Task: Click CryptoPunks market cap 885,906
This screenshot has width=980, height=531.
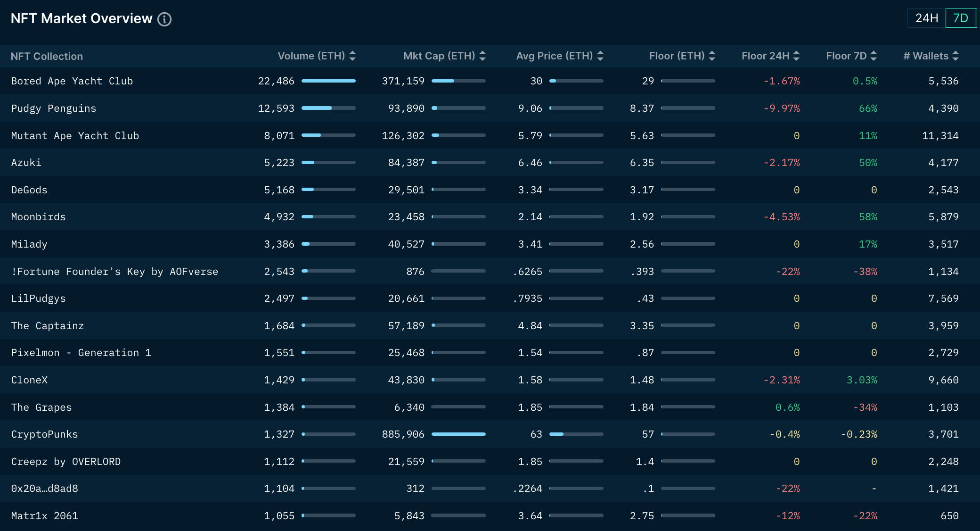Action: point(403,434)
